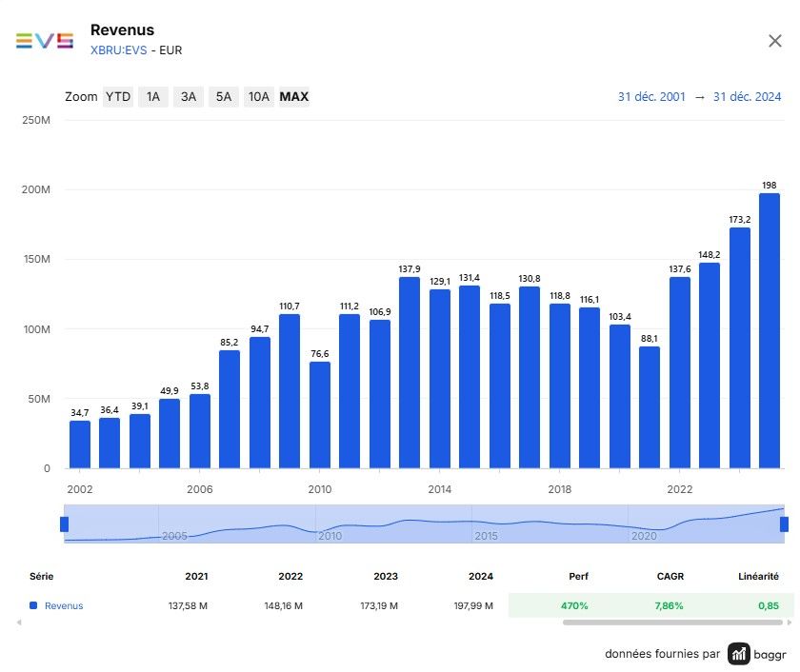This screenshot has height=672, width=800.
Task: Open the XBRU:EVS ticker link
Action: coord(118,49)
